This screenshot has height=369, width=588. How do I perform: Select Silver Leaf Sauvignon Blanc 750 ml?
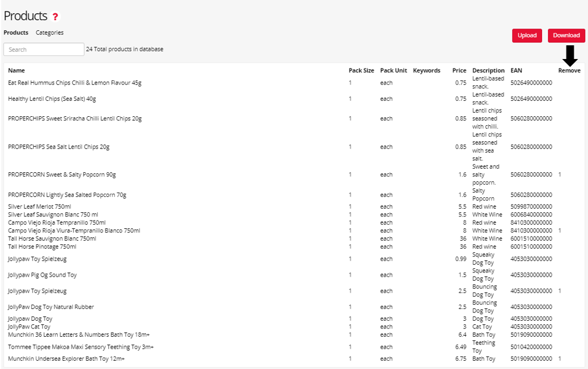pos(53,215)
